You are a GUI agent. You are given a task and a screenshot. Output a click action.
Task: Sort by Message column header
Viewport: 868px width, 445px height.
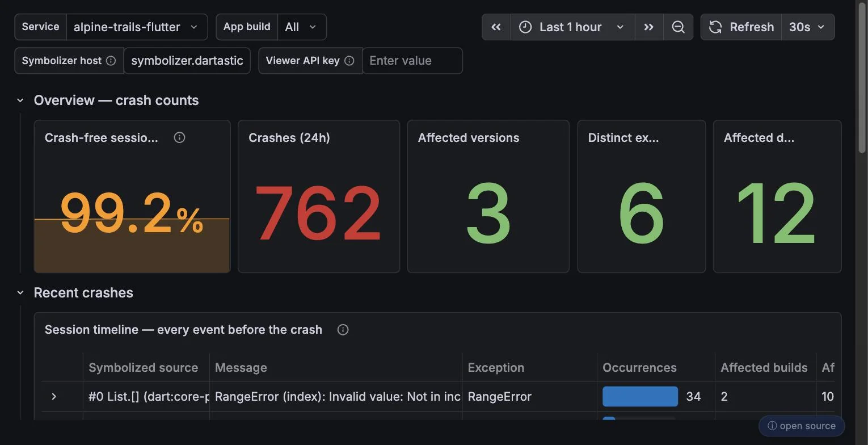tap(241, 368)
